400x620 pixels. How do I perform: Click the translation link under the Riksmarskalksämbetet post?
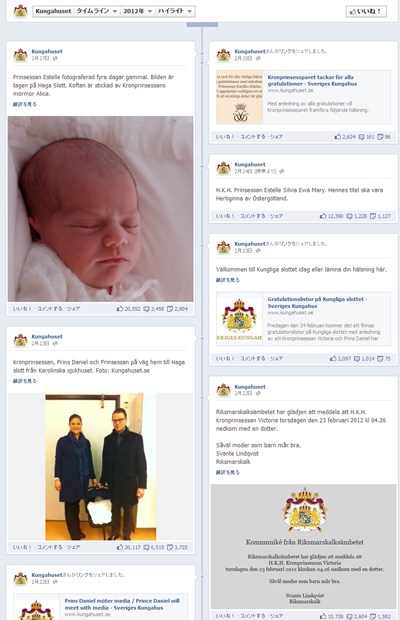(x=228, y=472)
